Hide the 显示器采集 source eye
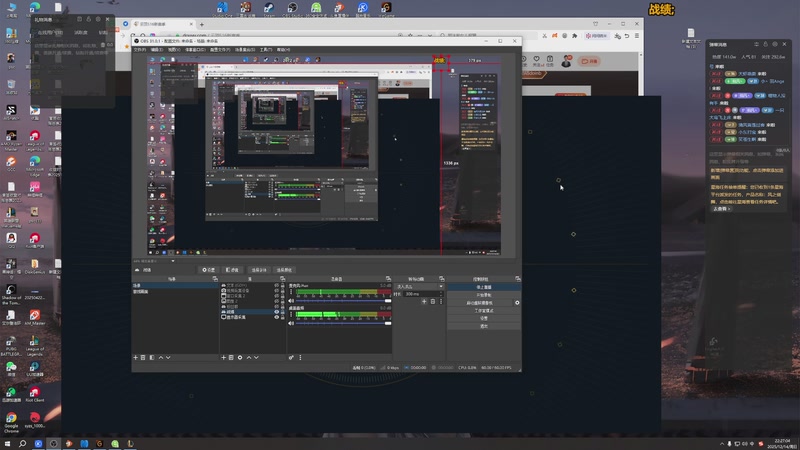This screenshot has width=800, height=450. coord(277,317)
